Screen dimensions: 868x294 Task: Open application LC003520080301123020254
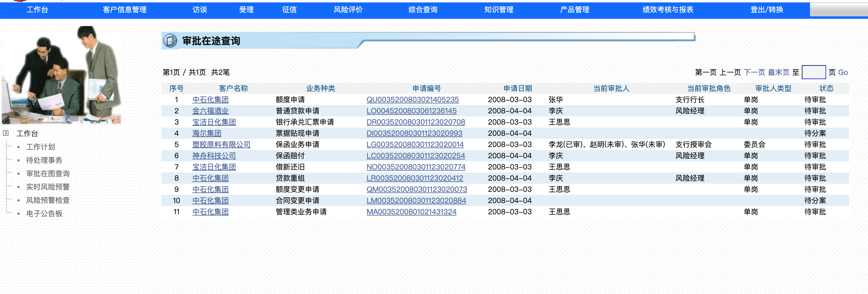tap(415, 156)
